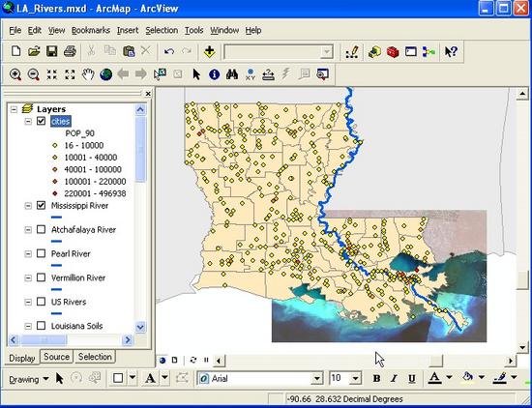
Task: Toggle bold text formatting
Action: [x=376, y=378]
